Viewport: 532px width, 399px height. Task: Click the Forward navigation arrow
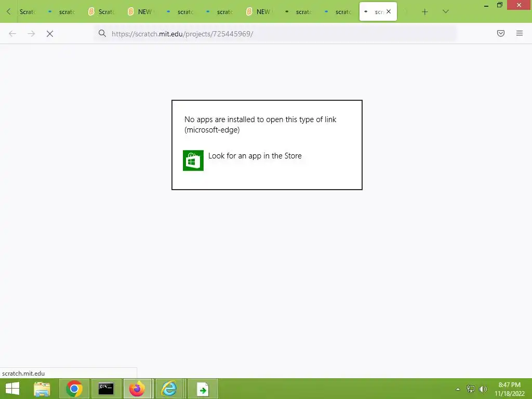point(31,34)
